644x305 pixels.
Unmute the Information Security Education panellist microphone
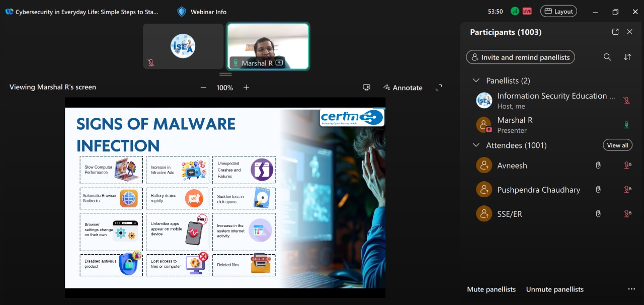point(627,100)
